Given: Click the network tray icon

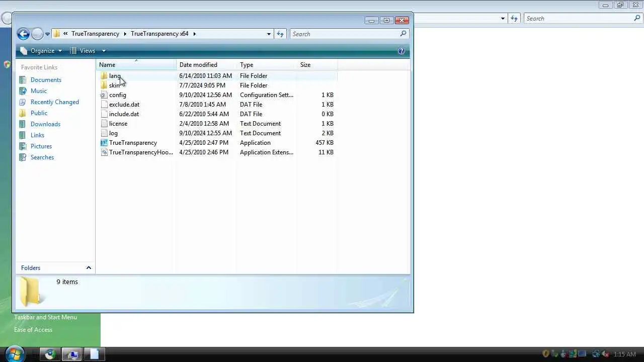Looking at the screenshot, I should coord(596,354).
